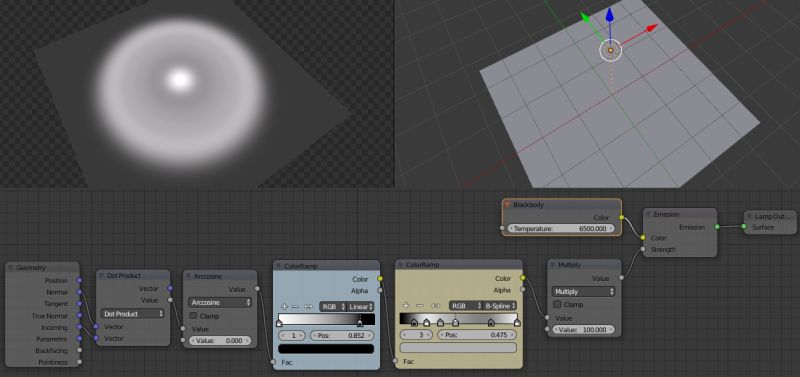This screenshot has width=800, height=377.
Task: Click the Geometry node's Pointiness output socket
Action: 79,362
